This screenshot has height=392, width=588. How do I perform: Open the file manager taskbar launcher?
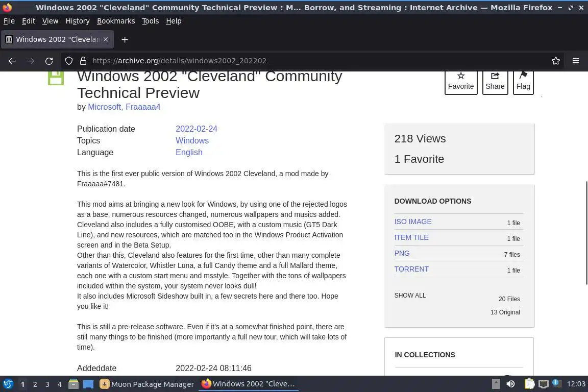pos(73,384)
